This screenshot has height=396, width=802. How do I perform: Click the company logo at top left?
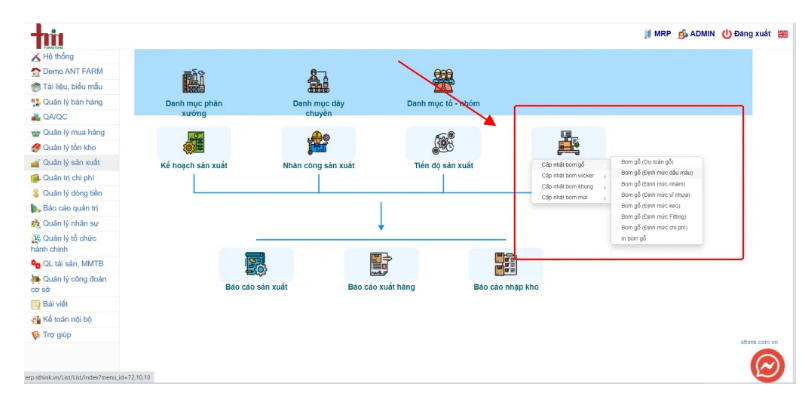47,37
